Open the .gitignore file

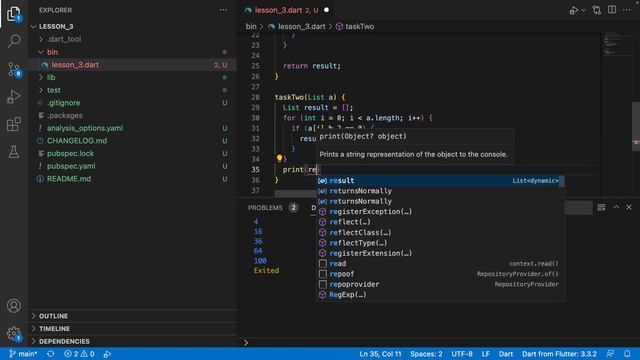pos(132,103)
